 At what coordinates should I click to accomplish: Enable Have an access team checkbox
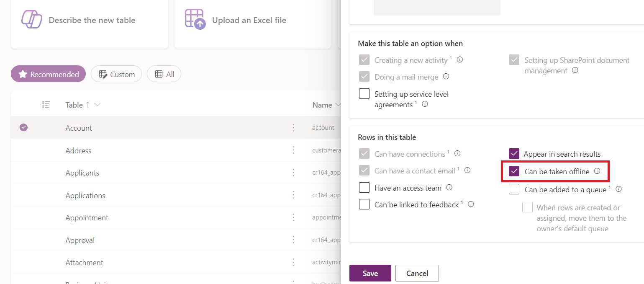click(364, 187)
